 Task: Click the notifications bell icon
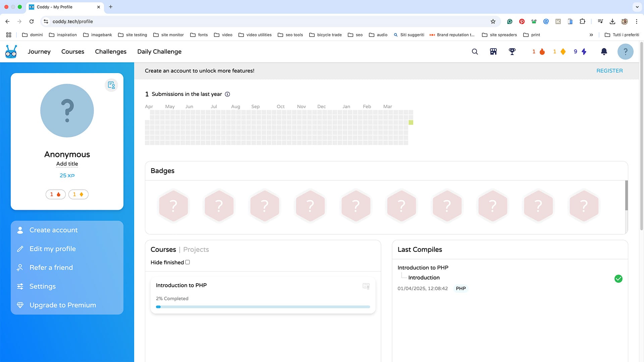click(x=604, y=52)
